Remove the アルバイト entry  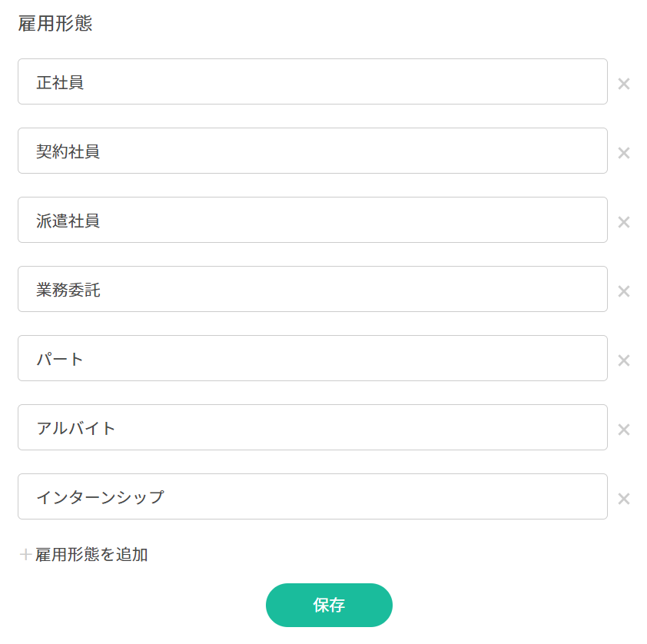pos(624,430)
